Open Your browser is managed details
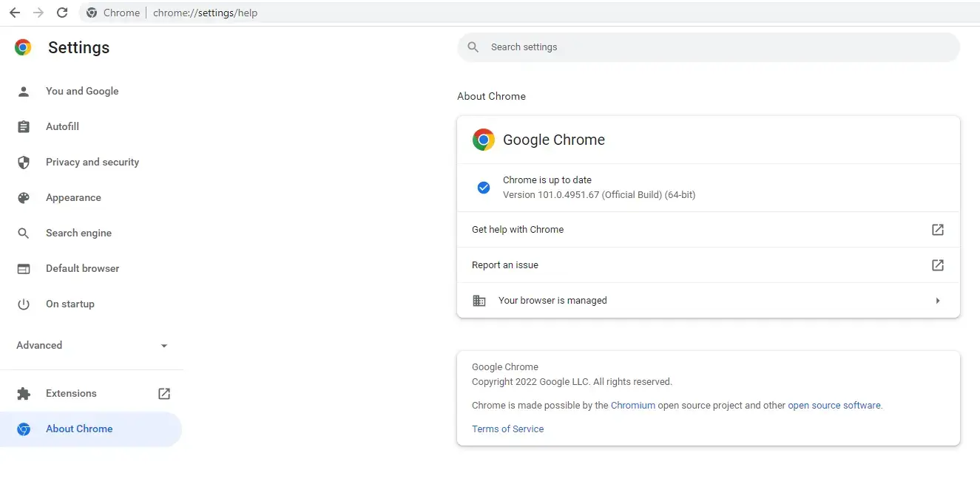Viewport: 980px width, 481px height. coord(709,301)
